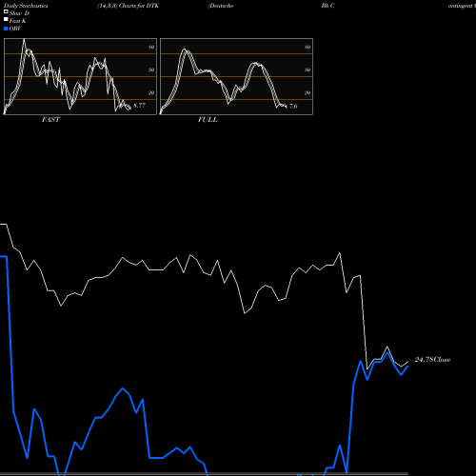Viewport: 476px width, 476px height.
Task: Click the end of the white close-price line
Action: [407, 362]
